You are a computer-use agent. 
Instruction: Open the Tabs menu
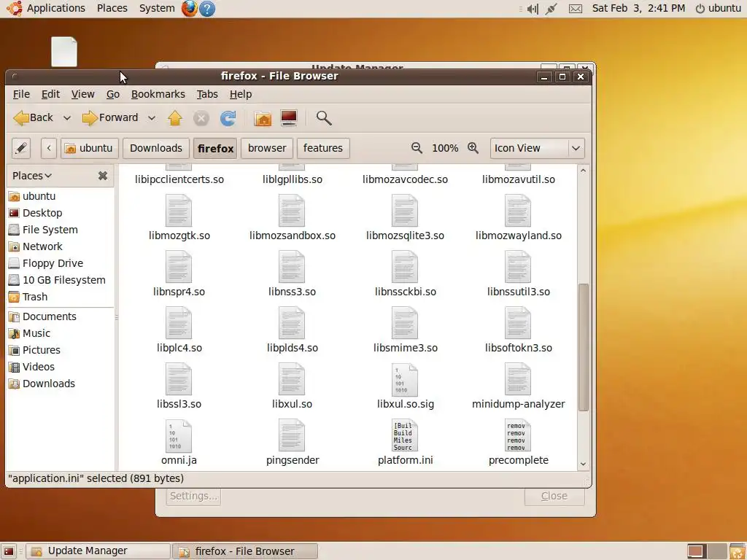click(x=207, y=94)
